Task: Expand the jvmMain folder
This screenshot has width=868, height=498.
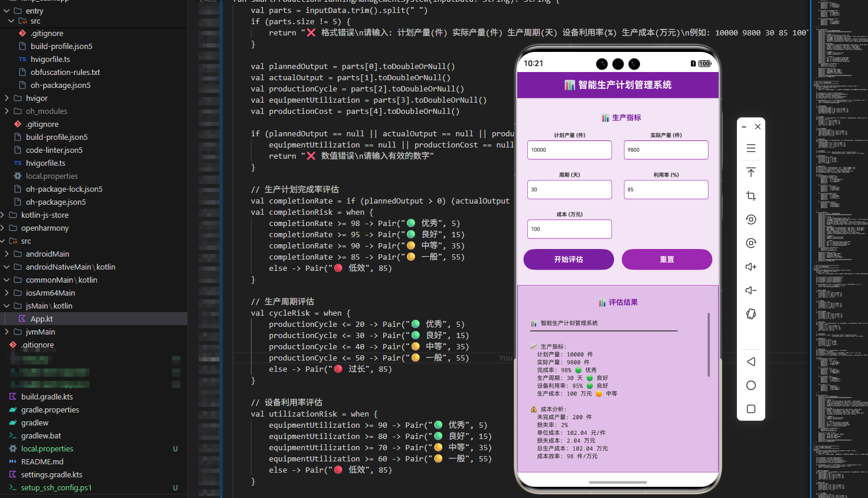Action: pyautogui.click(x=6, y=332)
